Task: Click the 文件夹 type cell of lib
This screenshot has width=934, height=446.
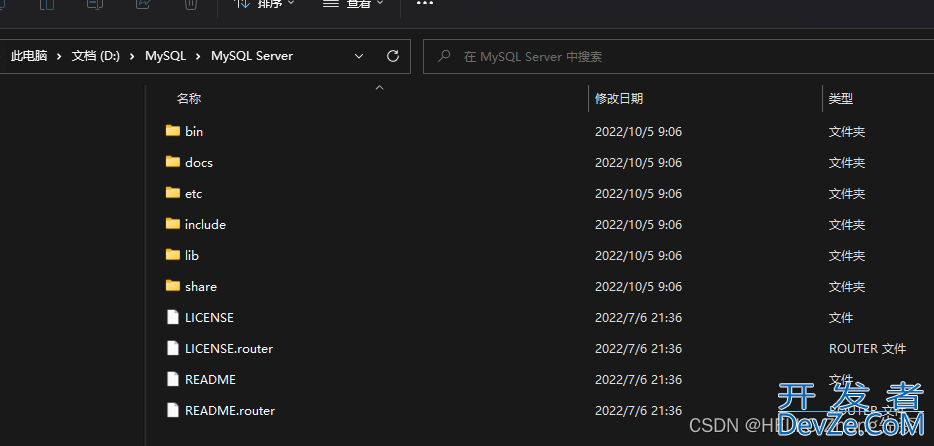Action: [x=846, y=255]
